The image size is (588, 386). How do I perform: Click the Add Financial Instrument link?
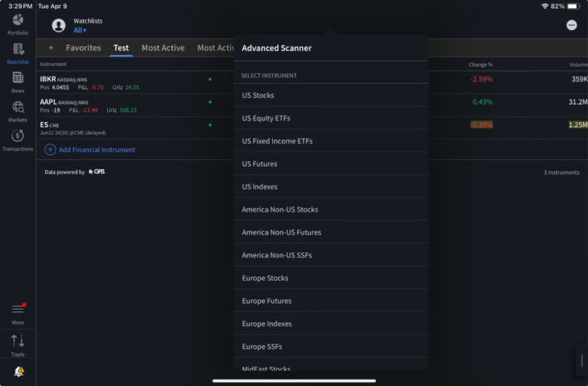click(x=97, y=150)
